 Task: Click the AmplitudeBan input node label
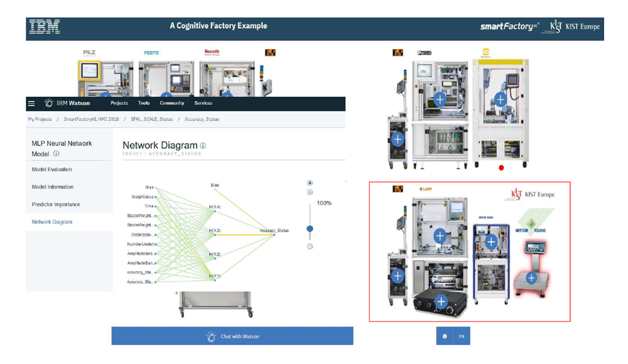(140, 263)
